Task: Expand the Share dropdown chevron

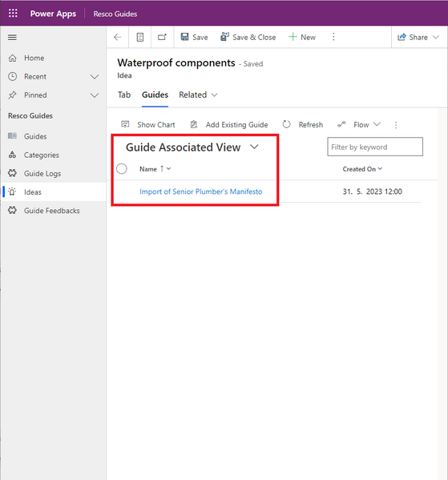Action: (436, 38)
